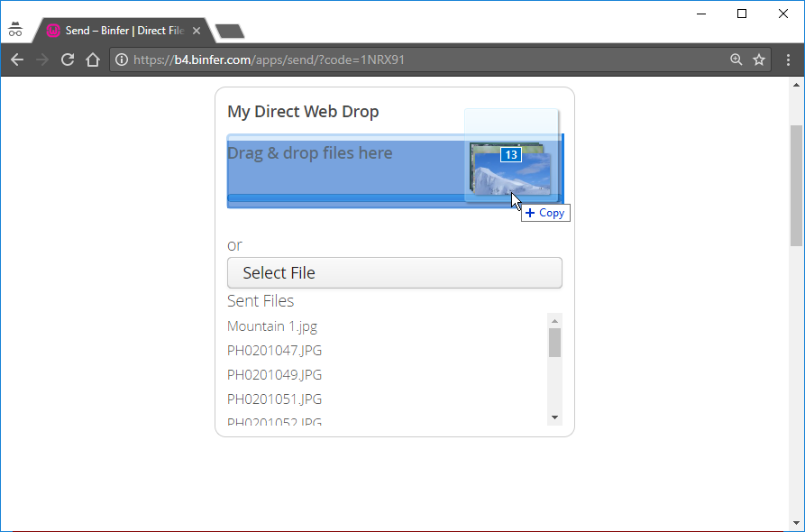Close the browser window
The width and height of the screenshot is (805, 532).
(783, 14)
